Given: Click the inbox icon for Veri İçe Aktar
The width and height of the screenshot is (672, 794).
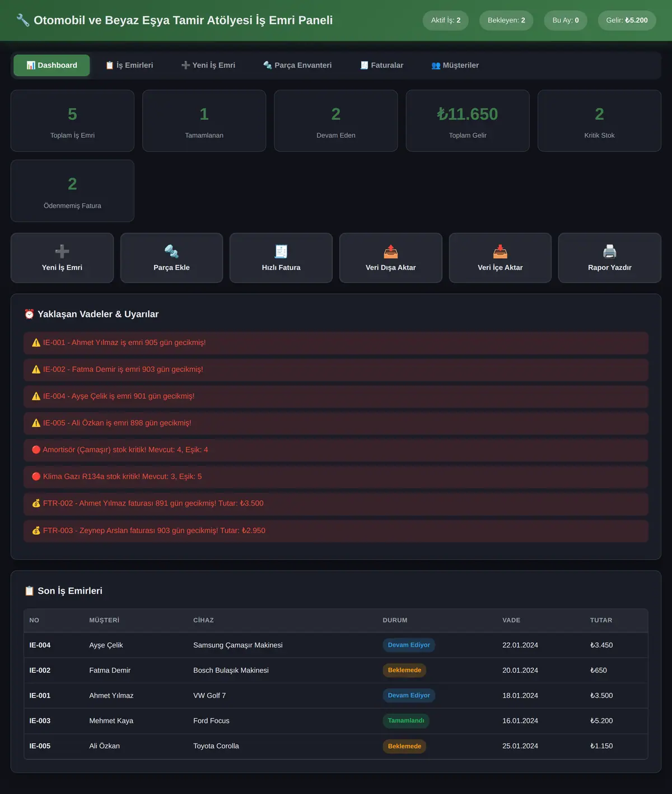Looking at the screenshot, I should point(500,251).
